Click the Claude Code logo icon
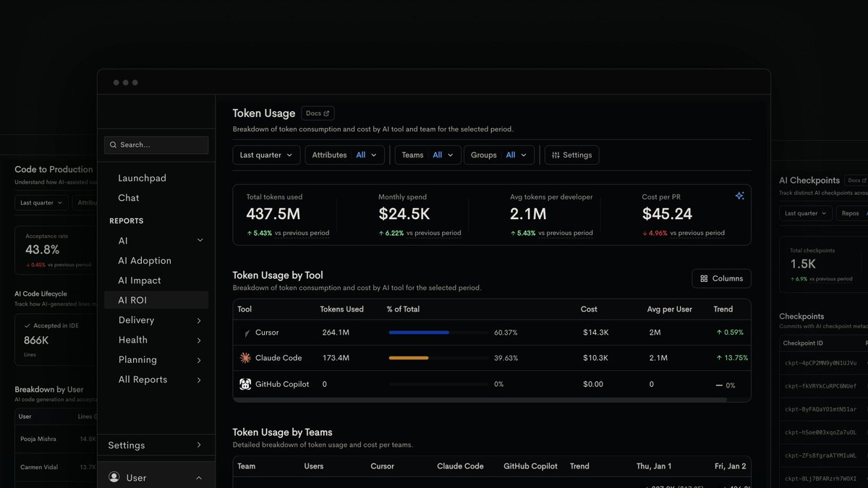 pyautogui.click(x=246, y=358)
